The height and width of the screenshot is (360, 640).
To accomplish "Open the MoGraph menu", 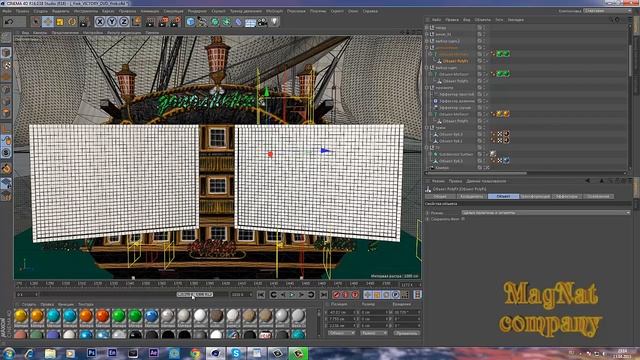I will [x=274, y=11].
